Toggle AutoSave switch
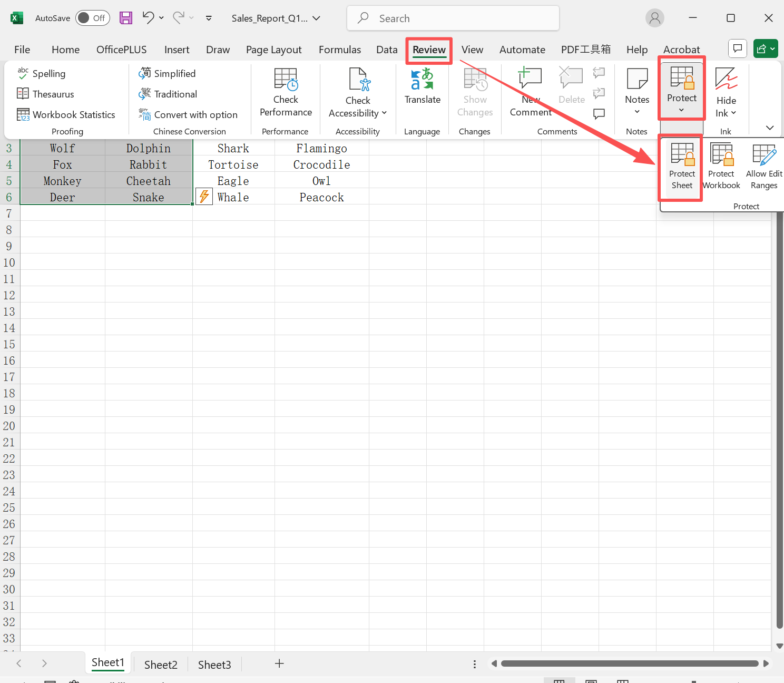 pos(92,18)
